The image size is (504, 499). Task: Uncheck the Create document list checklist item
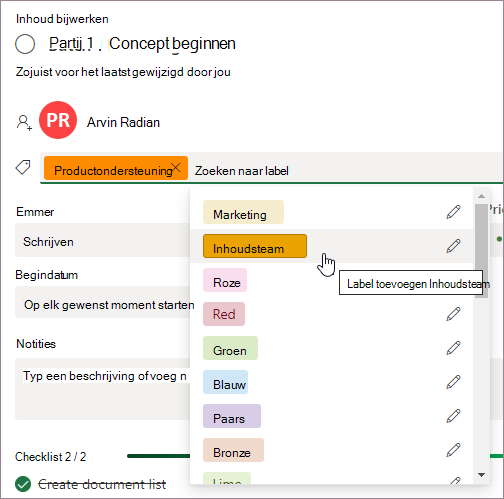[x=23, y=484]
